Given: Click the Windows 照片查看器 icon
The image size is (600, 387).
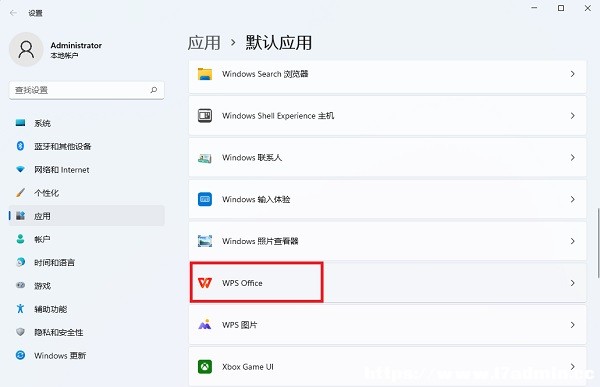Looking at the screenshot, I should coord(205,241).
